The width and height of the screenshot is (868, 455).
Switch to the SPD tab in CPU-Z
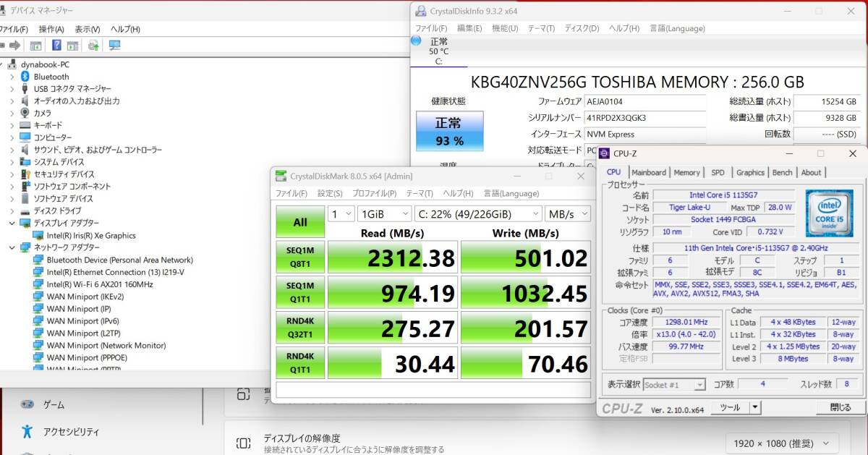click(718, 172)
